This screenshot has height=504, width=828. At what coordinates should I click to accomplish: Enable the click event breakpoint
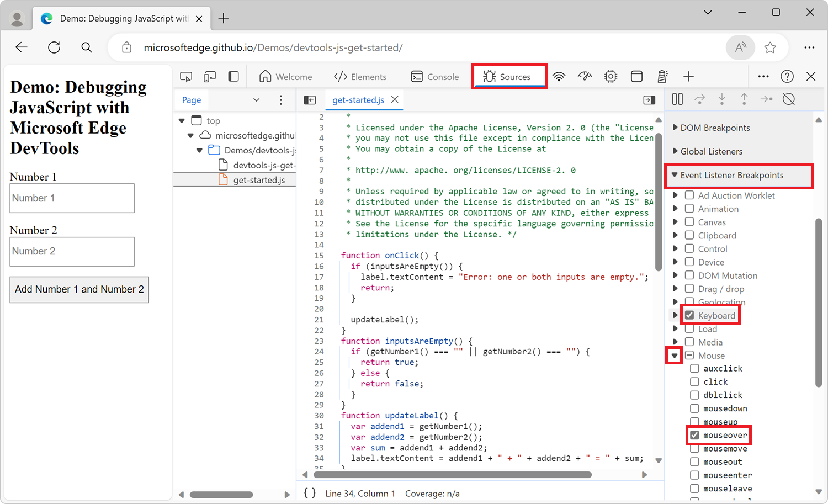coord(695,381)
